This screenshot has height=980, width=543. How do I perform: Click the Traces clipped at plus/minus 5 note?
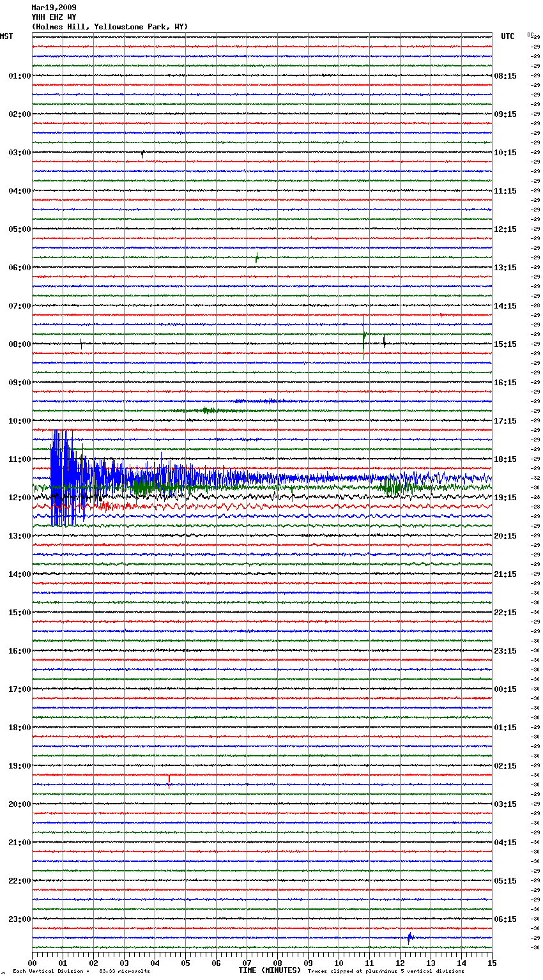(x=386, y=972)
